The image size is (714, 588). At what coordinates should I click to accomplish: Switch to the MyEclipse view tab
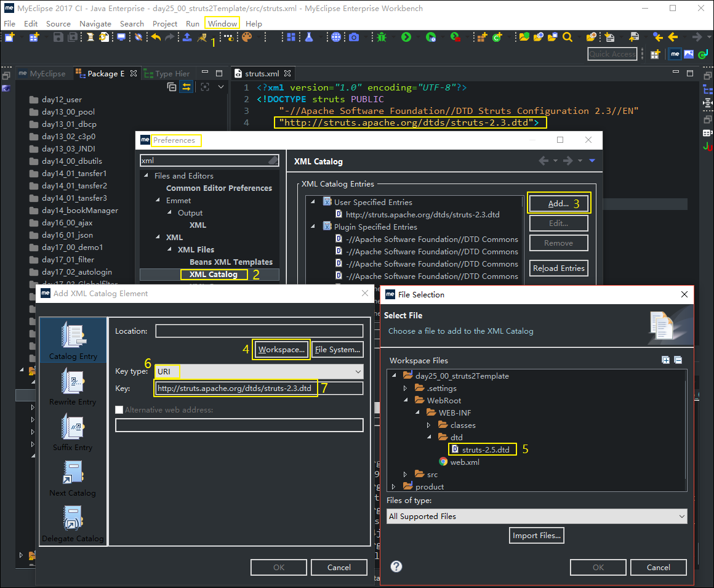[43, 73]
